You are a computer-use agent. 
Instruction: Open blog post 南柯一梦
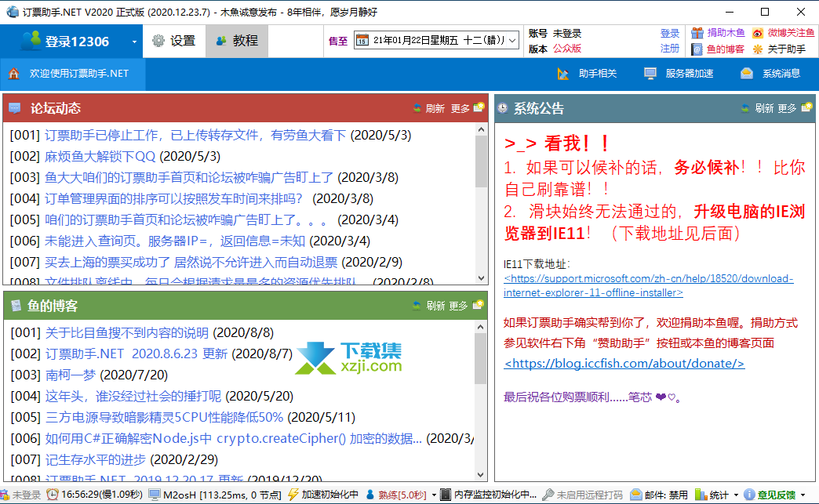pos(71,375)
